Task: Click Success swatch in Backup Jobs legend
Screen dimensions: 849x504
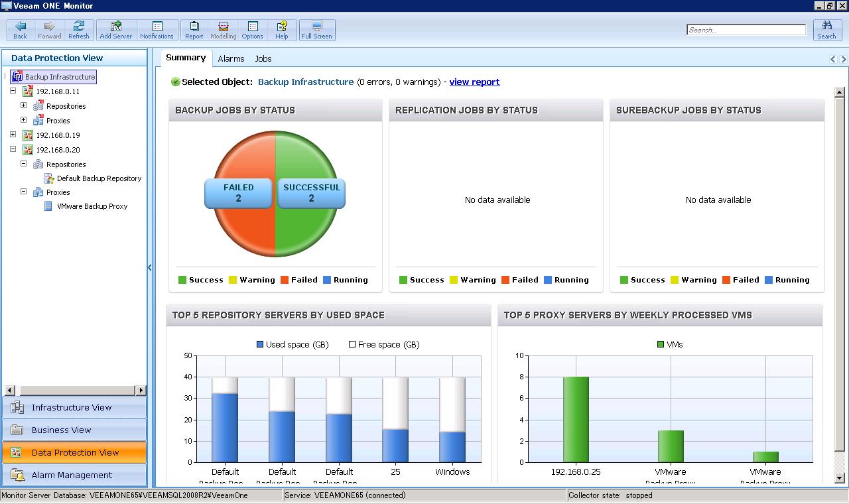Action: tap(182, 280)
